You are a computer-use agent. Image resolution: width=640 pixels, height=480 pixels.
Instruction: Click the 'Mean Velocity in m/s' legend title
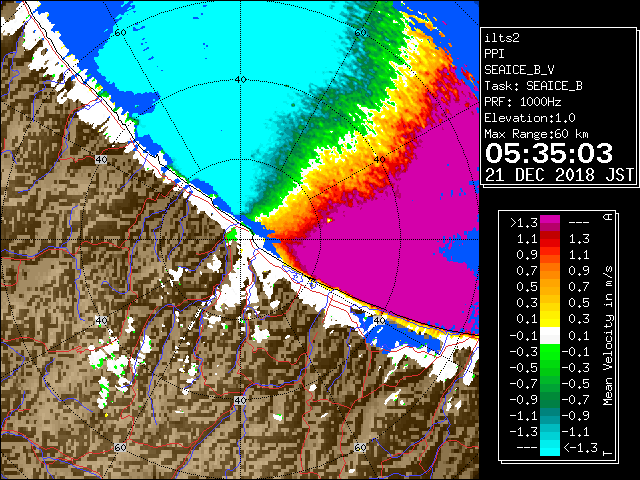tap(608, 336)
